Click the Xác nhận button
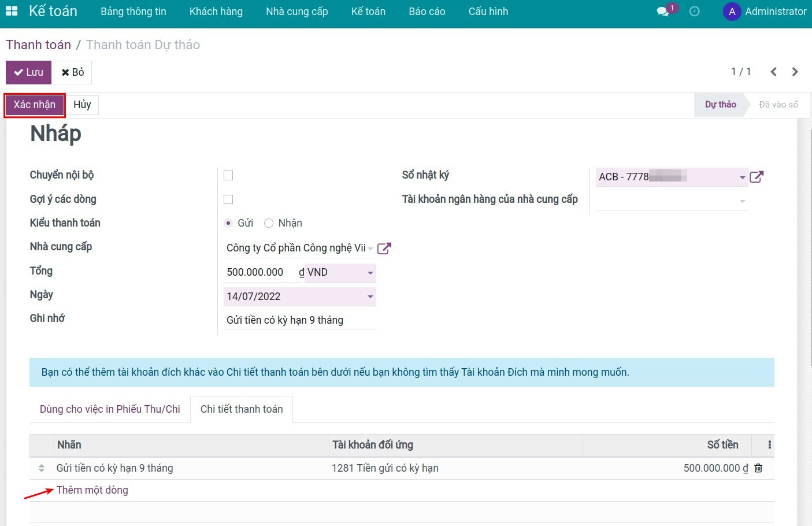The width and height of the screenshot is (812, 526). point(35,105)
